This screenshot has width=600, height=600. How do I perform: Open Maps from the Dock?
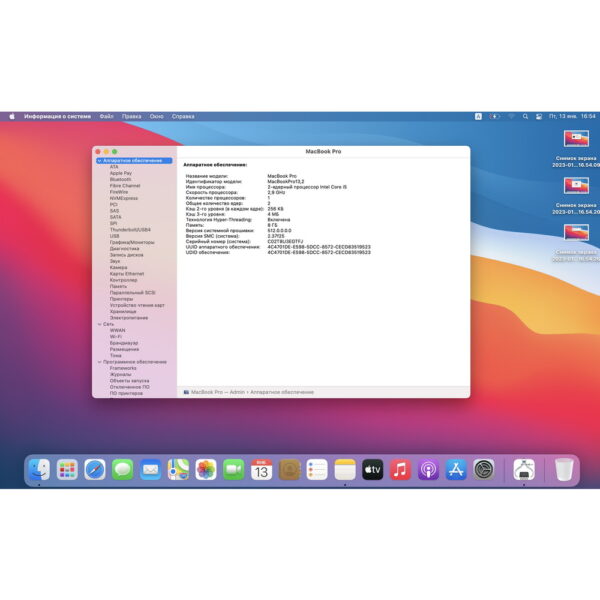pos(178,470)
